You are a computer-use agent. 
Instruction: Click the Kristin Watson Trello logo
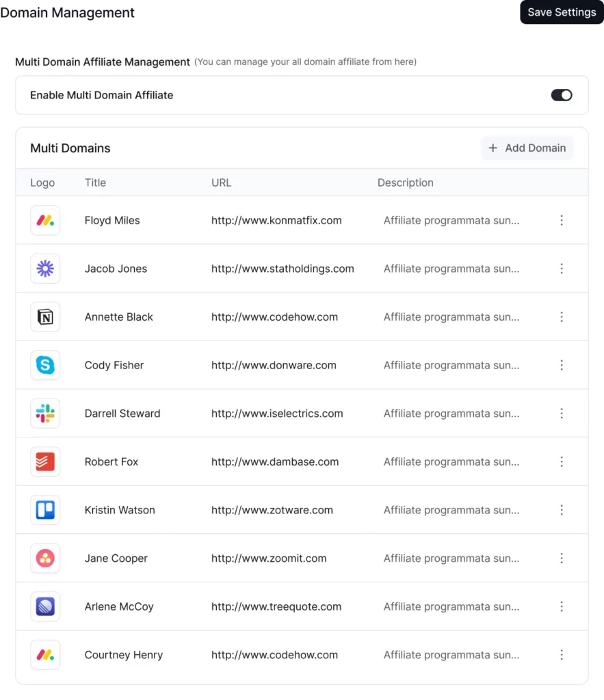coord(45,510)
